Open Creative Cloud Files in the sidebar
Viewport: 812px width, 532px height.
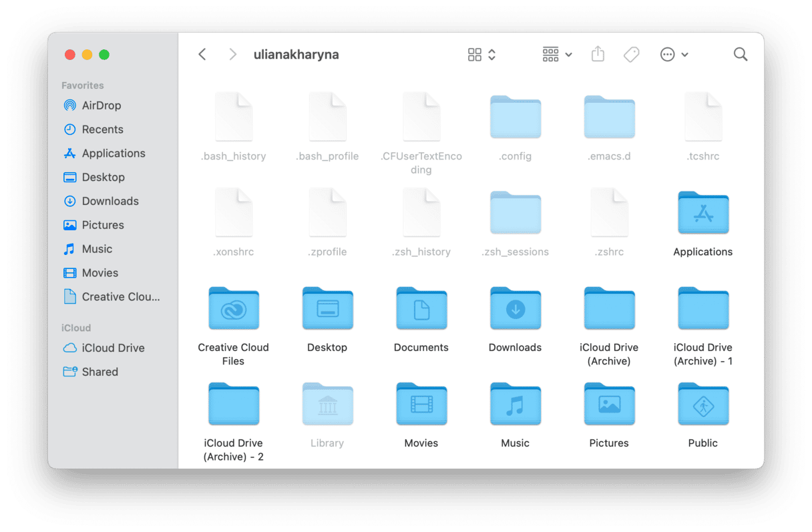point(112,297)
